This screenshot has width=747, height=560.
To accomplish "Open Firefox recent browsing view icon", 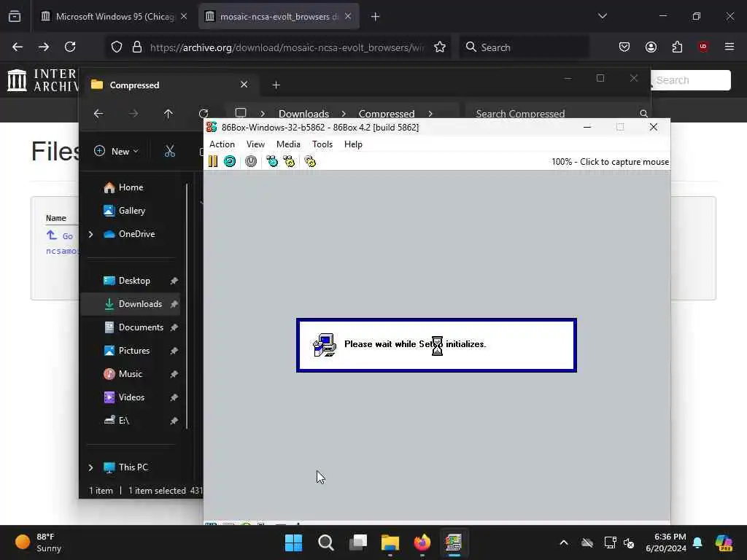I will [15, 17].
